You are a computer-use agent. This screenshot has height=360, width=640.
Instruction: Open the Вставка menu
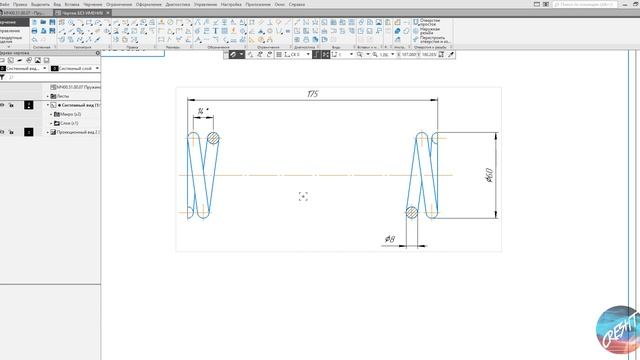(72, 4)
